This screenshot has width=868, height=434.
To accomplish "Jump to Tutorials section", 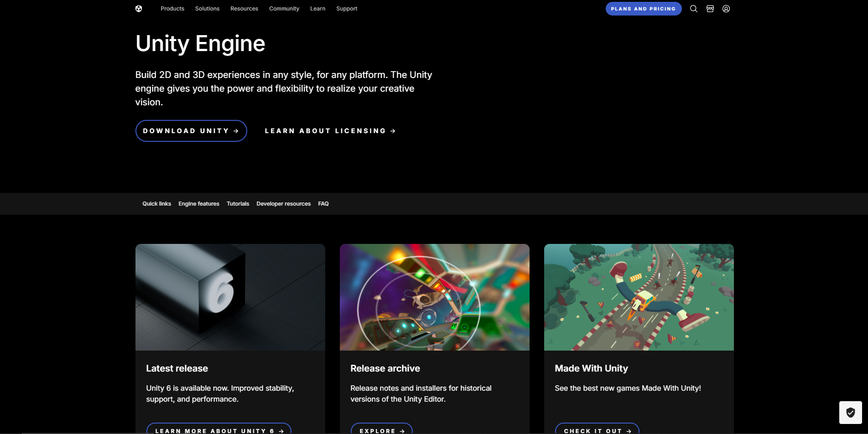I will coord(238,204).
